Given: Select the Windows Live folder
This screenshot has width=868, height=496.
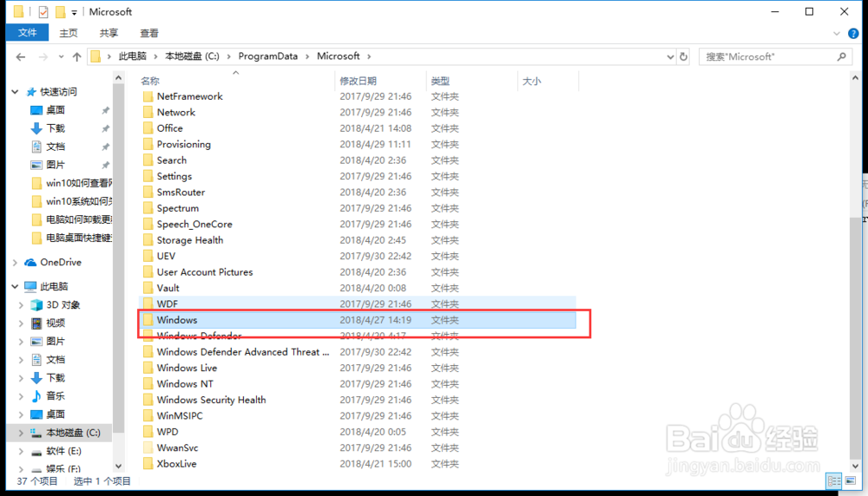Looking at the screenshot, I should coord(187,368).
